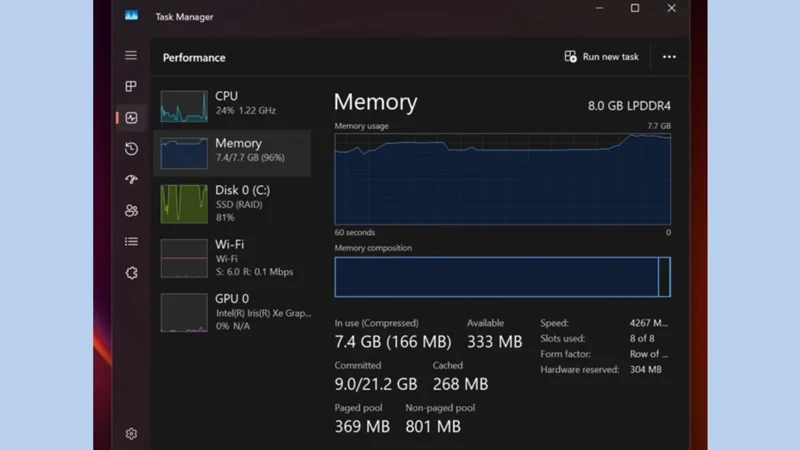Open the Users page icon
Screen dimensions: 800x450
pos(131,210)
